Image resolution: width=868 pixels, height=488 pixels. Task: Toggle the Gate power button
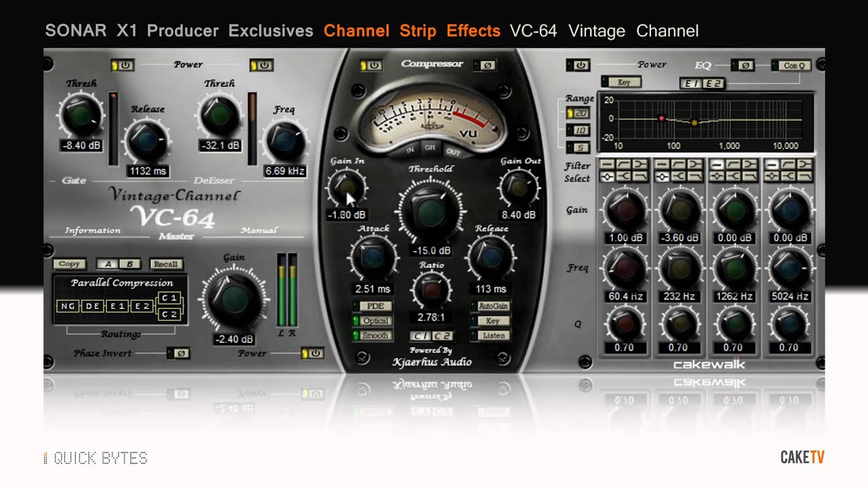tap(123, 65)
